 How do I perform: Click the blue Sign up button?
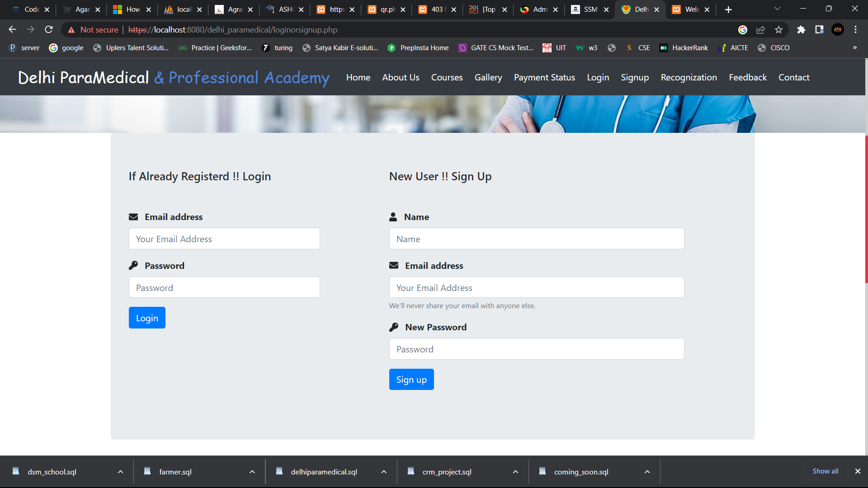pos(411,379)
